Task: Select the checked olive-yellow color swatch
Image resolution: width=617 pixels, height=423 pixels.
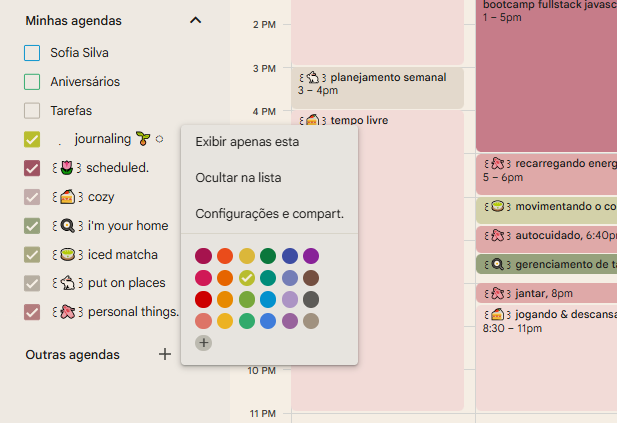Action: click(247, 278)
